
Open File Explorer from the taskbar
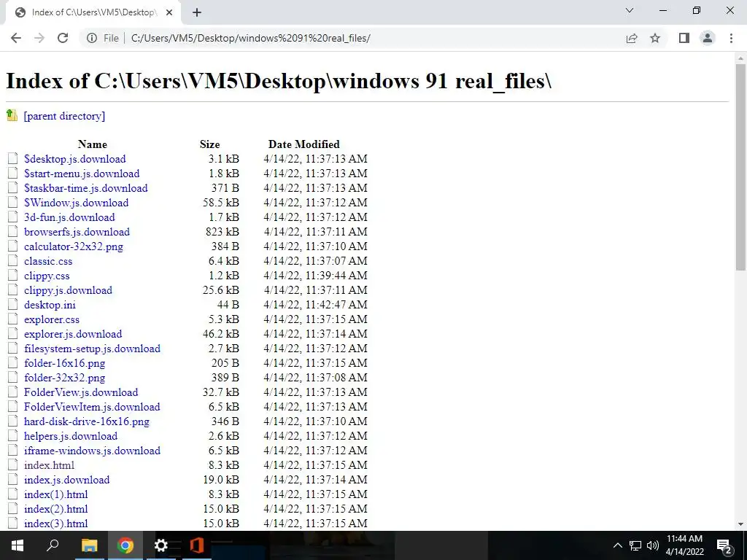(x=89, y=545)
